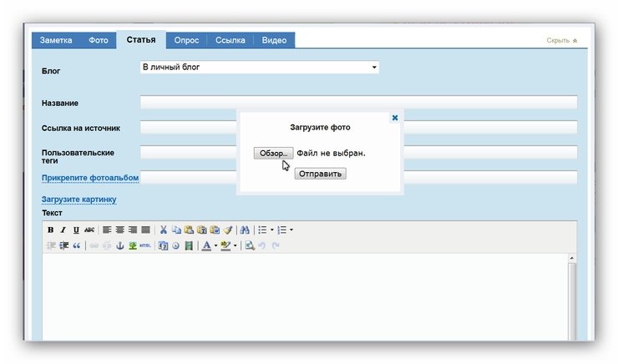Click the strikethrough ABC icon
This screenshot has height=364, width=618.
pos(89,230)
